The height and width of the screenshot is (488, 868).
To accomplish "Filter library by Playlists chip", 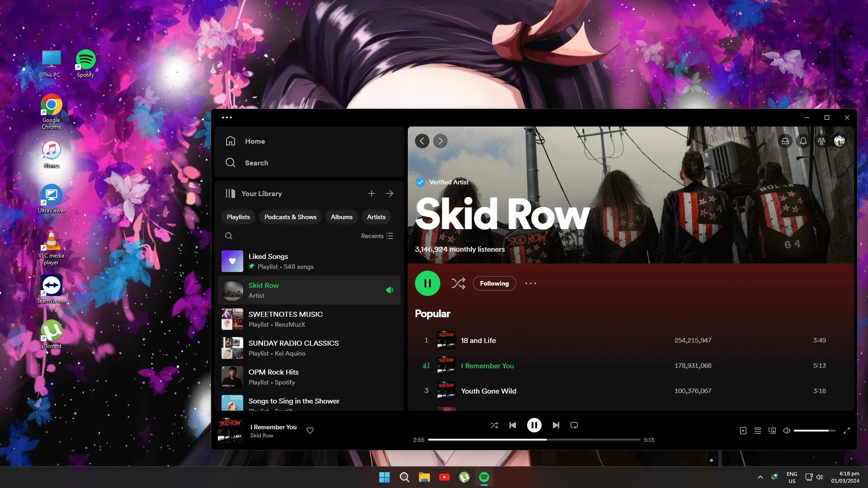I will 238,217.
